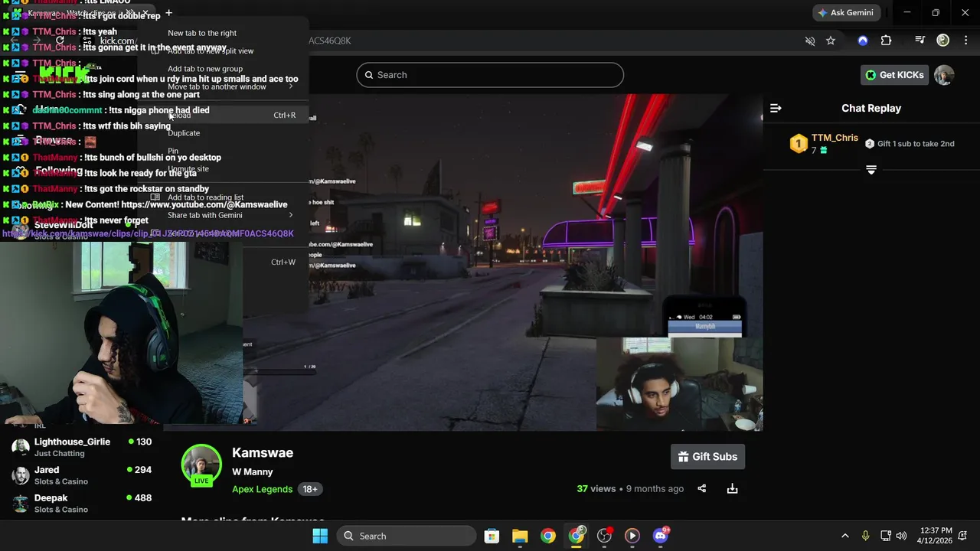This screenshot has height=551, width=980.
Task: Click the microphone icon in the system tray
Action: [x=866, y=536]
